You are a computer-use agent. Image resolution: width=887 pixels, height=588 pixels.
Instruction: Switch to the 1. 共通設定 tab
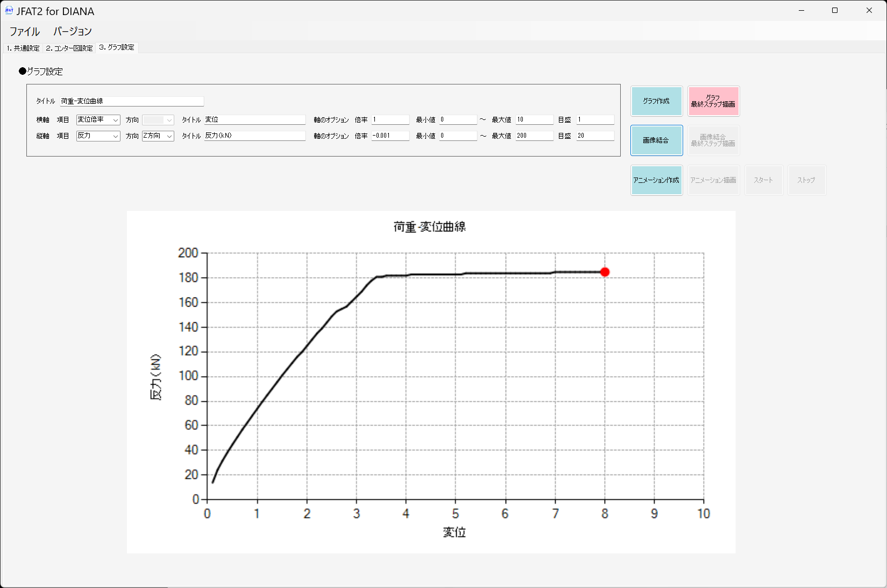tap(23, 48)
